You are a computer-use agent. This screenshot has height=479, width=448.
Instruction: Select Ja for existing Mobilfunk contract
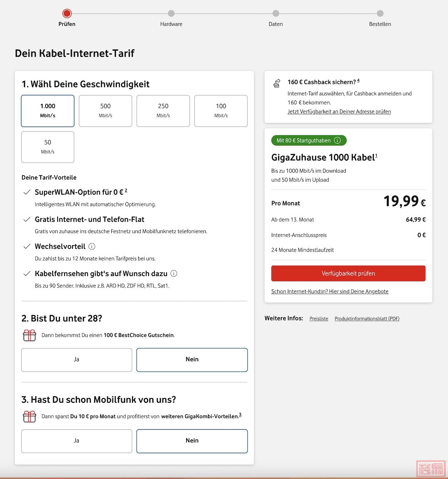77,441
